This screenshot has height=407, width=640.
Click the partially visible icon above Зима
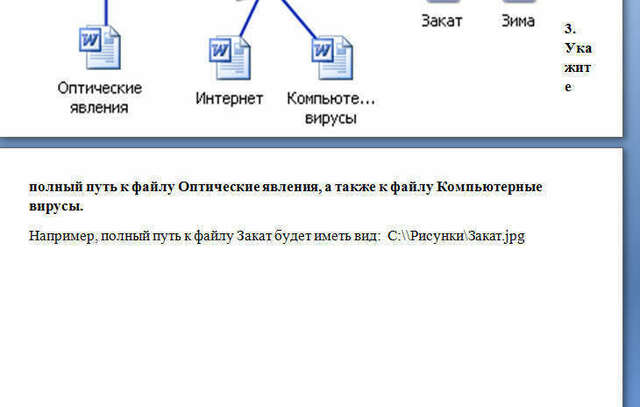pyautogui.click(x=518, y=2)
